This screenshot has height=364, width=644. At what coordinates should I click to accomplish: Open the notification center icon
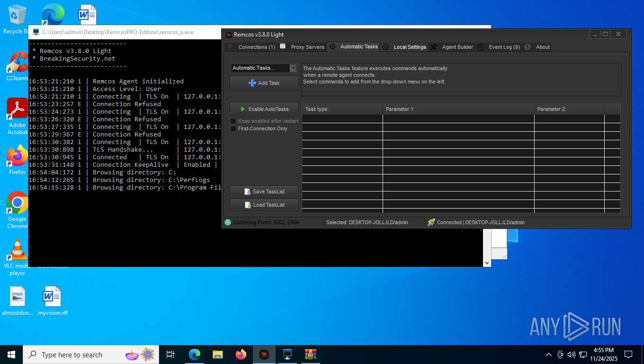coord(628,355)
